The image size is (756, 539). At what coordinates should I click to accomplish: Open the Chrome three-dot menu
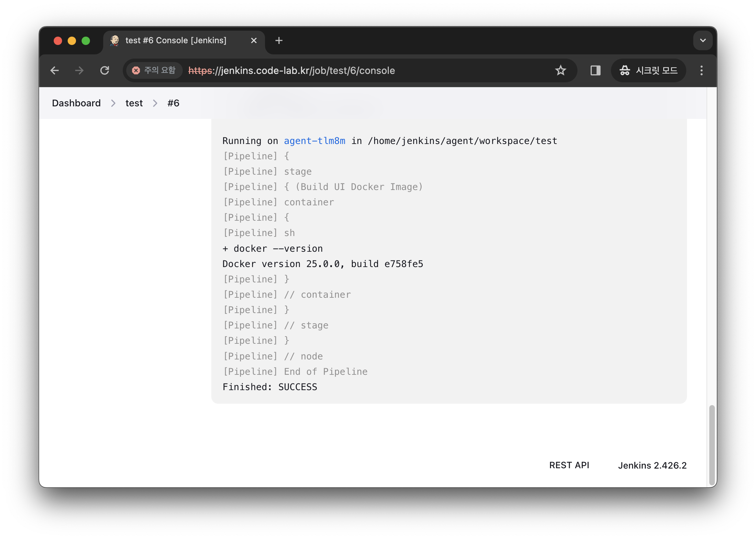click(702, 70)
